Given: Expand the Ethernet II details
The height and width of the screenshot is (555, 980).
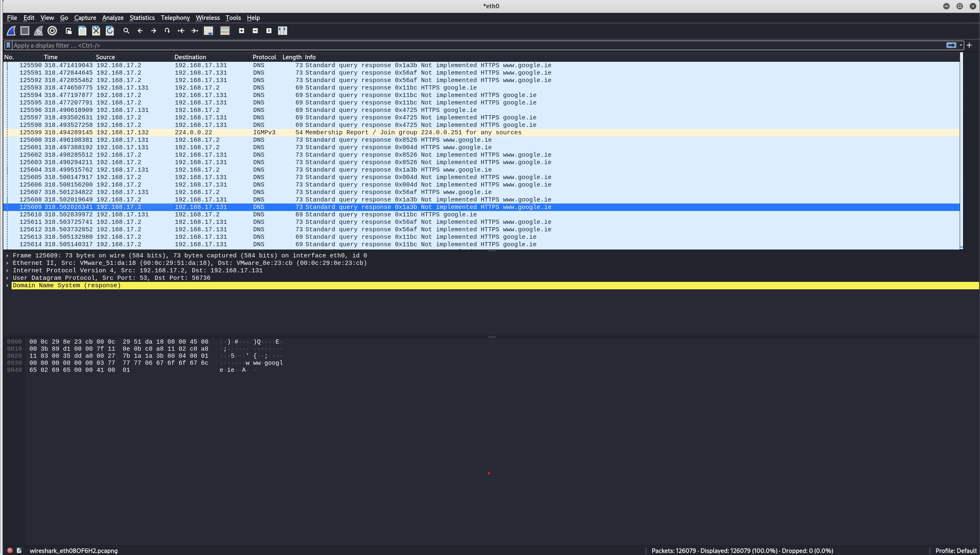Looking at the screenshot, I should [x=7, y=263].
